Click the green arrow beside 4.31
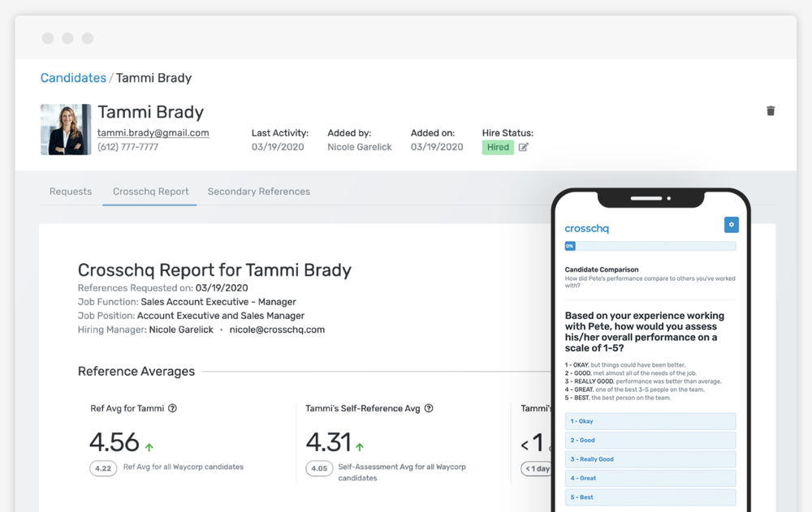The height and width of the screenshot is (512, 812). [x=360, y=447]
